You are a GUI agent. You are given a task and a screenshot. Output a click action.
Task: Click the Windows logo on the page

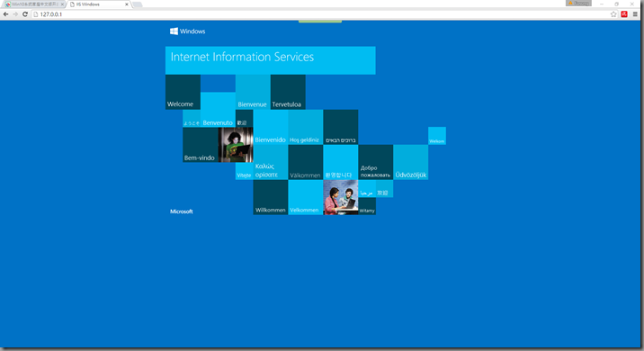(187, 31)
